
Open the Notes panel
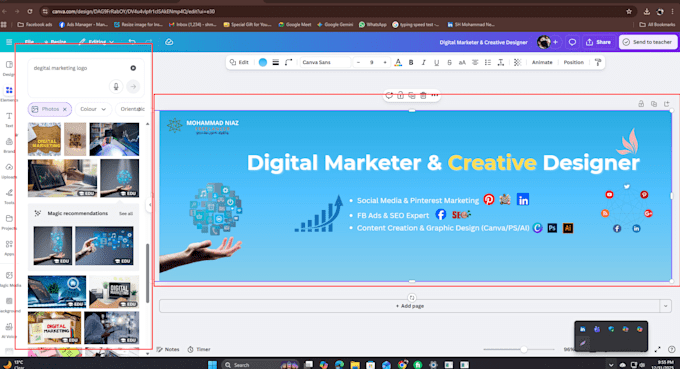tap(168, 349)
